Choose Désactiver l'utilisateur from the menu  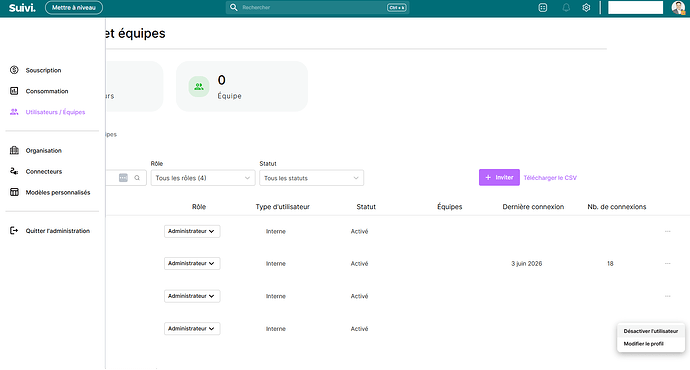tap(651, 331)
